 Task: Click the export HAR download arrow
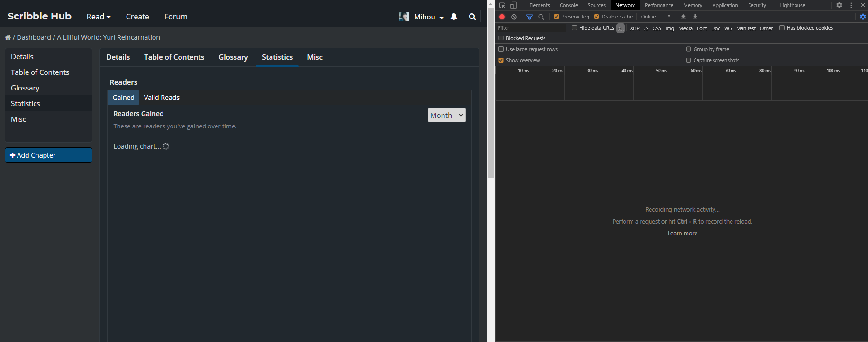tap(695, 17)
